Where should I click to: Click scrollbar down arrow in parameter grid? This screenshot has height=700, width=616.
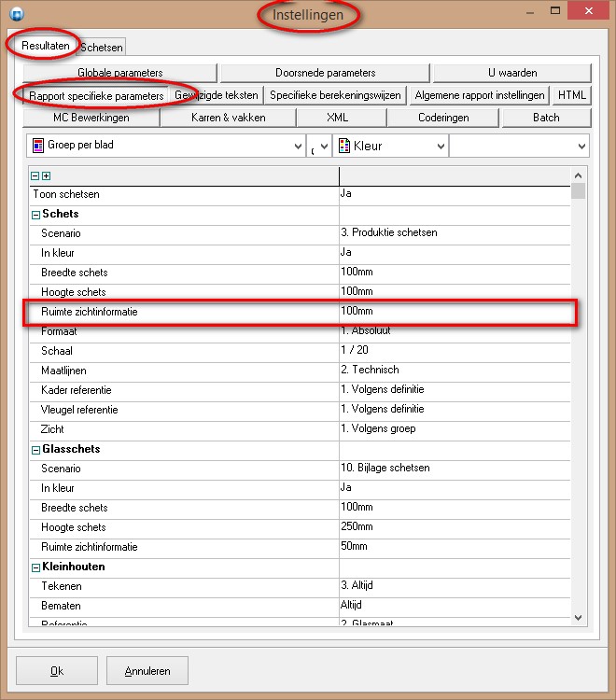point(578,618)
